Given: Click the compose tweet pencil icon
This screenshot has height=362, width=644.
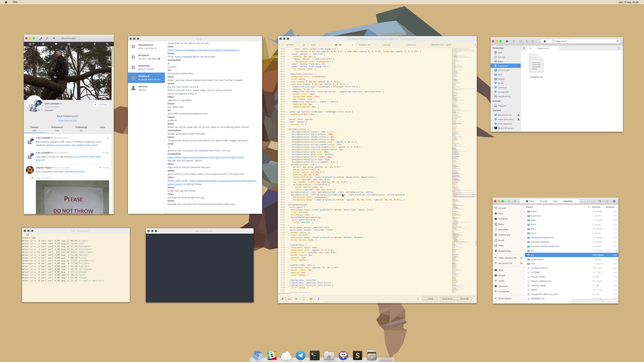Looking at the screenshot, I should (47, 38).
